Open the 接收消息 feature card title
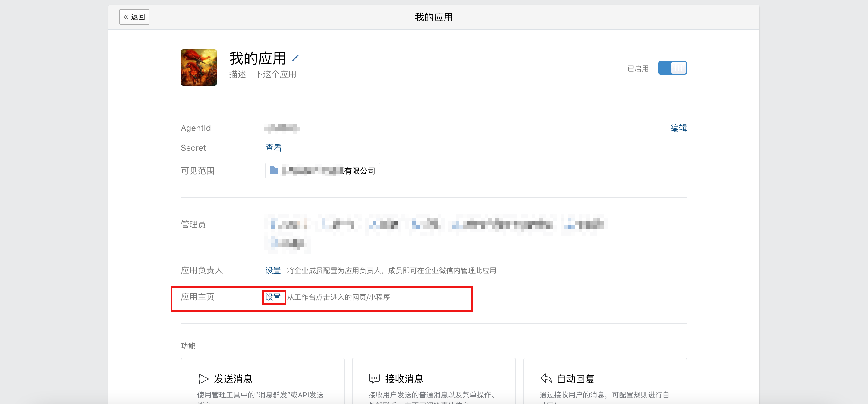Image resolution: width=868 pixels, height=404 pixels. tap(404, 379)
